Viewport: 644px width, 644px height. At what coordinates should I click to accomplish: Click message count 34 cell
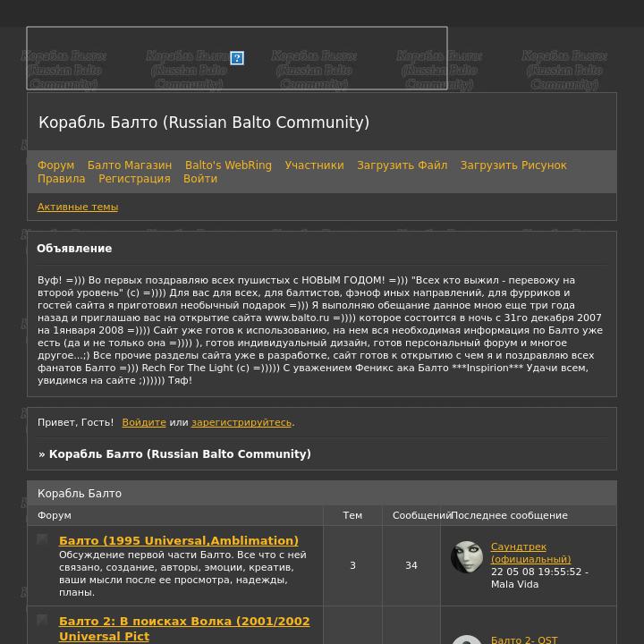pos(411,565)
